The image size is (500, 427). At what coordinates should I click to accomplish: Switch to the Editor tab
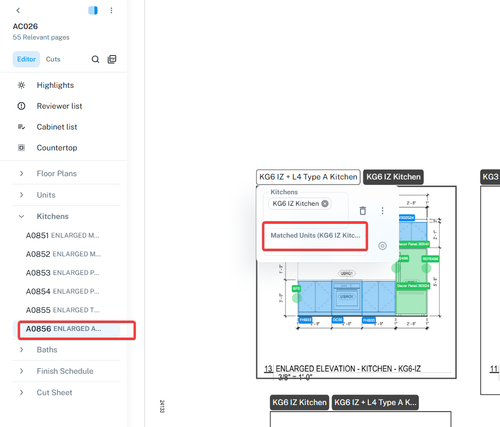26,59
